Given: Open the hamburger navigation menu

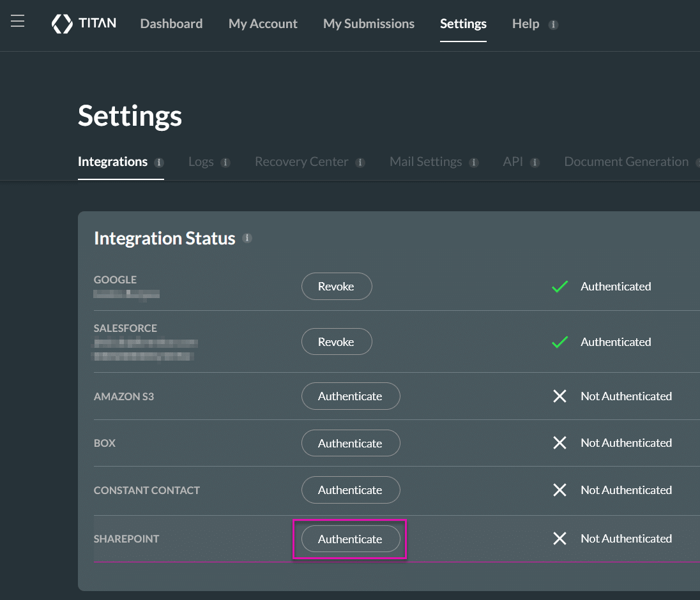Looking at the screenshot, I should pos(17,20).
